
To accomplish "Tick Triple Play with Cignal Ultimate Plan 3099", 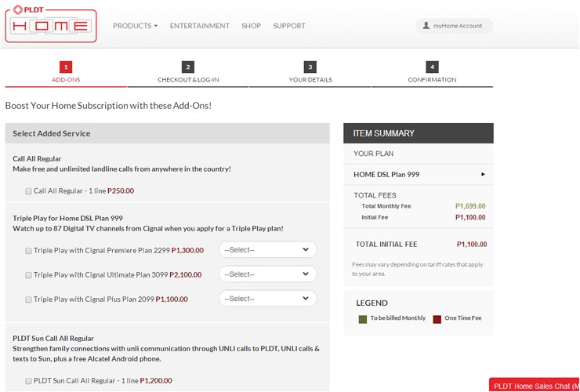I will pyautogui.click(x=29, y=275).
